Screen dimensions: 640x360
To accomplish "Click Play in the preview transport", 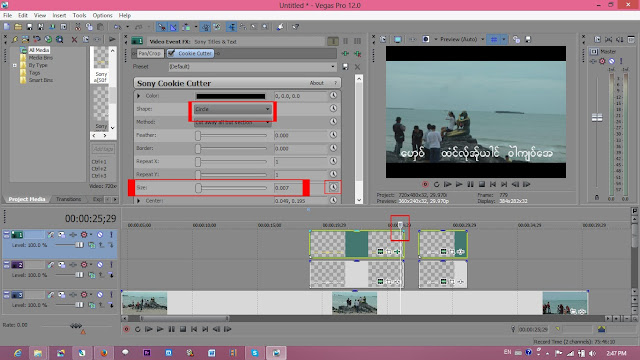I will (459, 184).
